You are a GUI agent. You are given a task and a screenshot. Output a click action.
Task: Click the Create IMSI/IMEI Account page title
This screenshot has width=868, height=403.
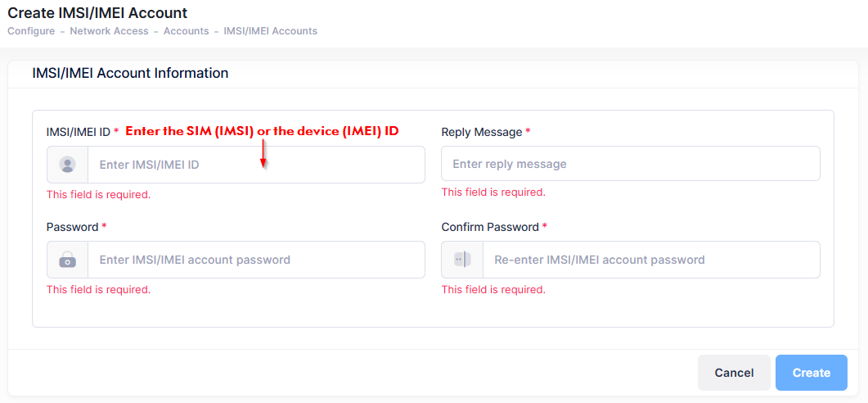point(97,13)
